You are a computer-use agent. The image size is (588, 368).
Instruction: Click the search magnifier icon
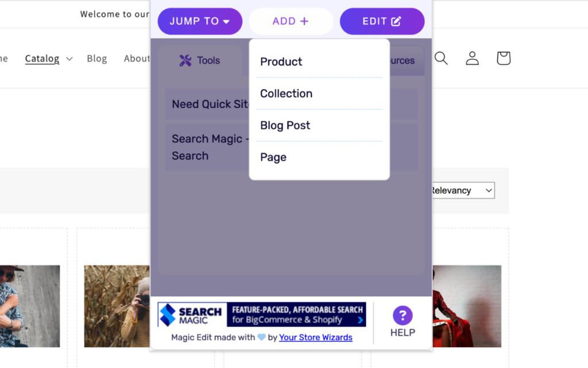pos(441,57)
